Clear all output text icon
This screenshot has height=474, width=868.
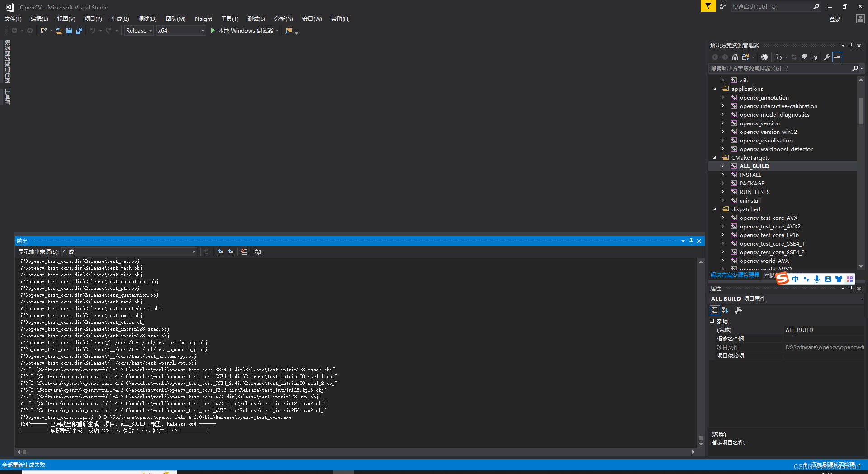point(245,252)
